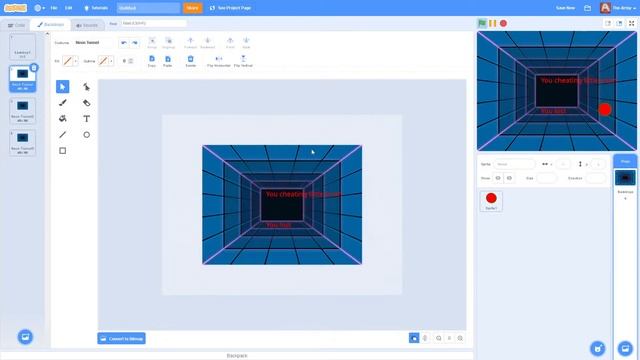Reset paint canvas zoom
Screen dimensions: 640x360
point(449,338)
